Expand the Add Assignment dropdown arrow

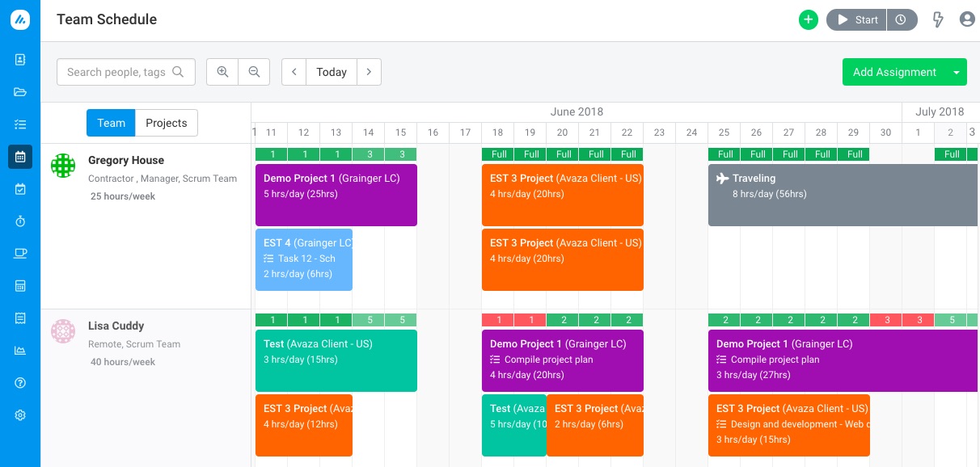[957, 72]
